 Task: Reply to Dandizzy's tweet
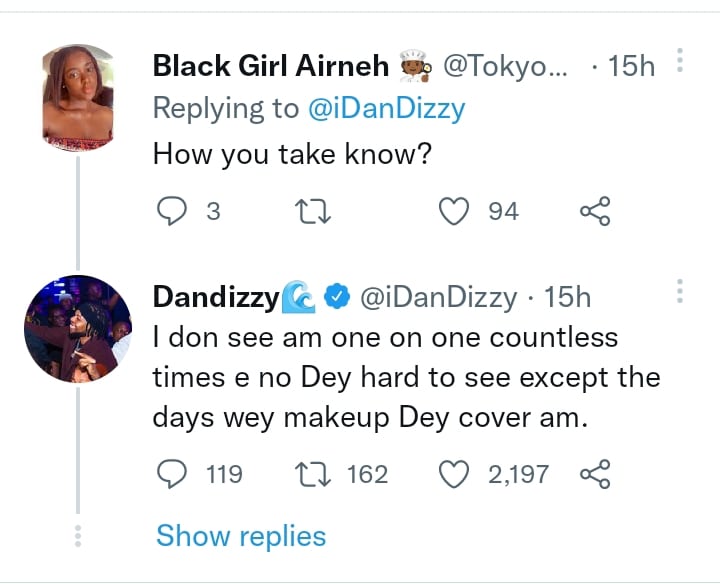click(172, 473)
